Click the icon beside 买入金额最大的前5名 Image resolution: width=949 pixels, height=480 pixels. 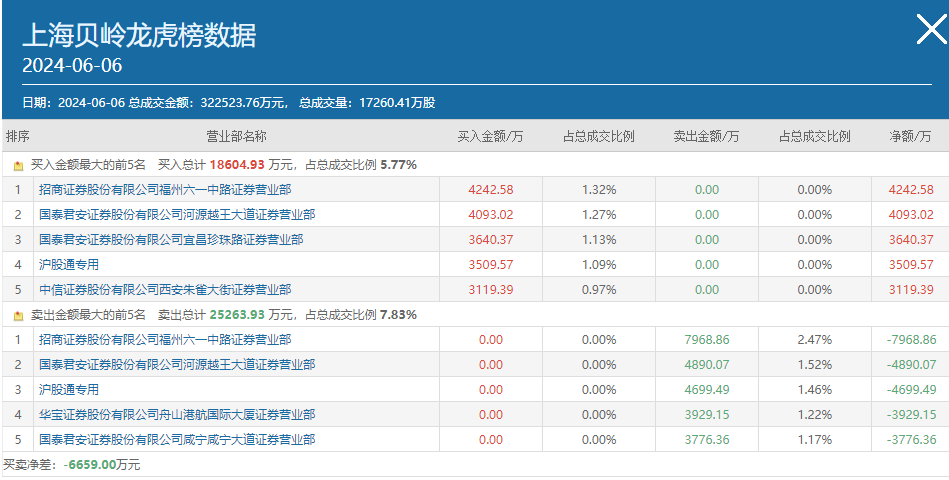(18, 165)
